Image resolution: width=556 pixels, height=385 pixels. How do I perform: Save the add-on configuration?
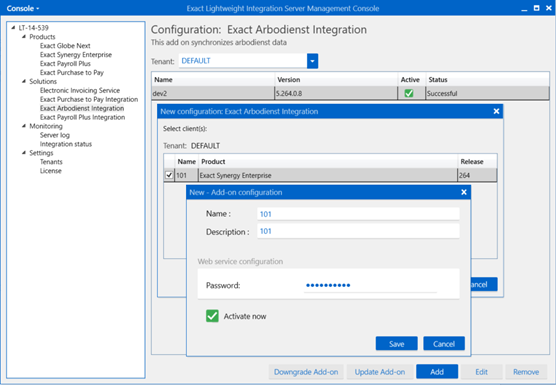point(396,344)
